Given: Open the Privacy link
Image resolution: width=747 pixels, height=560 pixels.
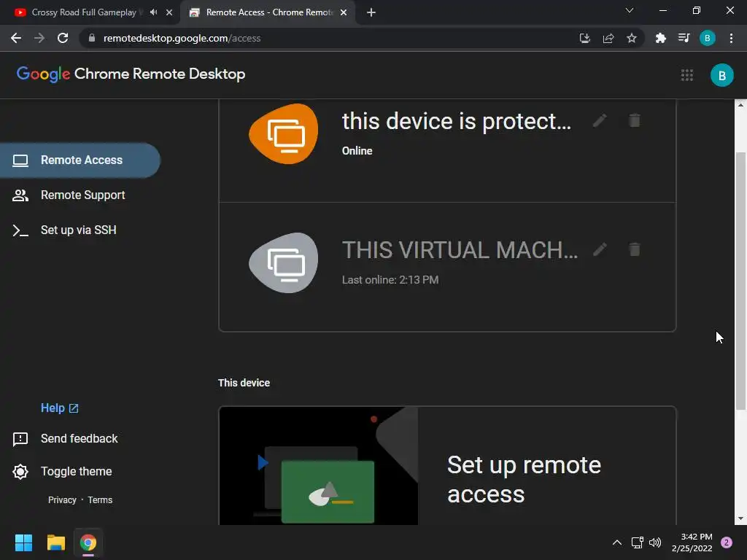Looking at the screenshot, I should tap(62, 500).
